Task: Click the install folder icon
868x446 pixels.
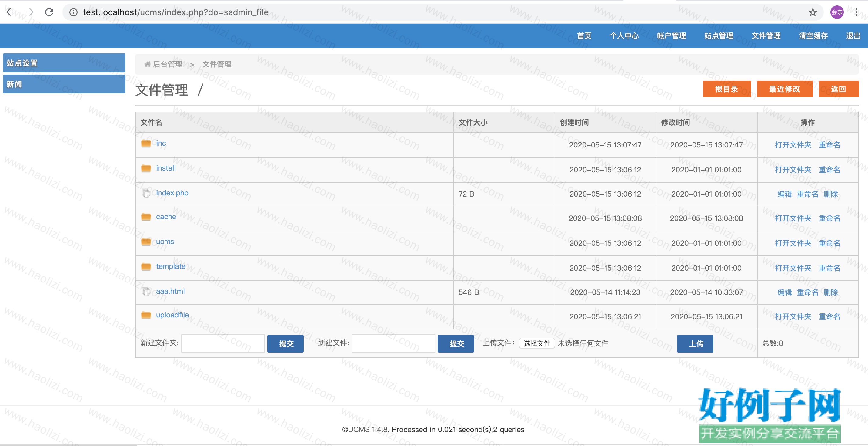Action: click(146, 168)
